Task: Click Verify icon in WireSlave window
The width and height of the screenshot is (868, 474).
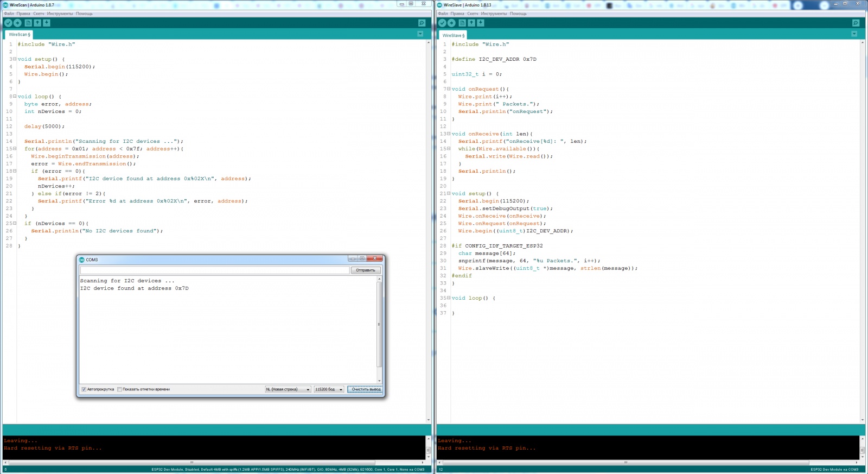Action: 442,23
